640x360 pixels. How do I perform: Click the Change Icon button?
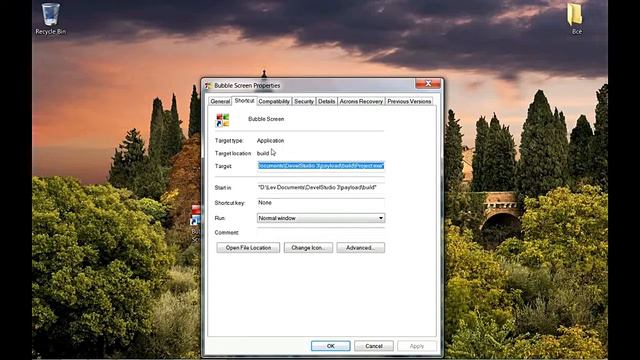[x=308, y=248]
